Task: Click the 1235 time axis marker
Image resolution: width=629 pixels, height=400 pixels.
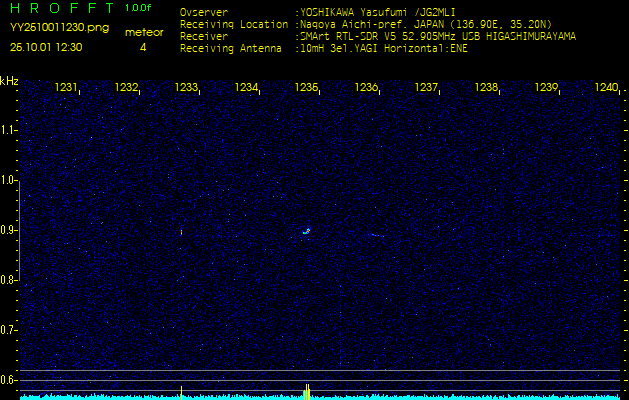Action: 306,88
